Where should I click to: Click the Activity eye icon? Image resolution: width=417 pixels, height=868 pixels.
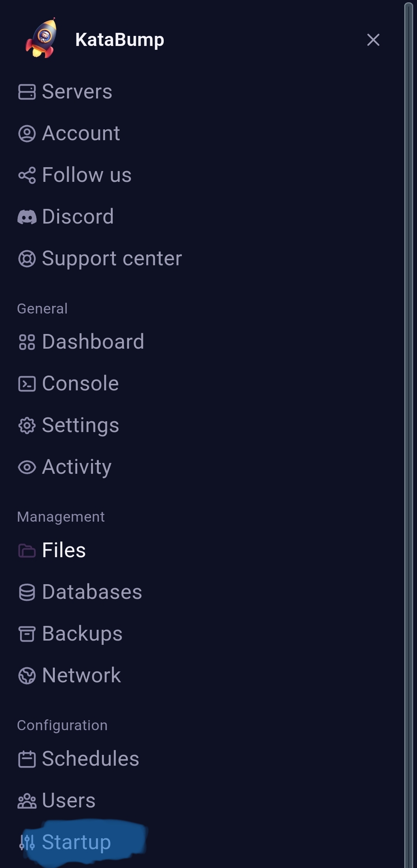pos(27,467)
